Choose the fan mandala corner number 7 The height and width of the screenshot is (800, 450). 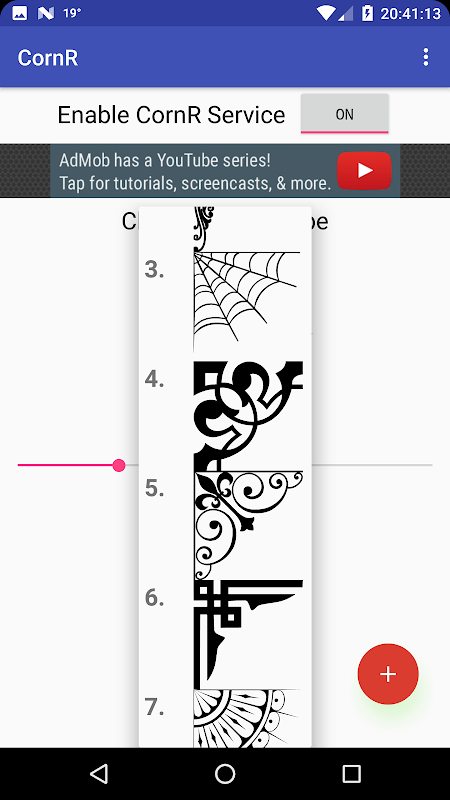point(248,718)
